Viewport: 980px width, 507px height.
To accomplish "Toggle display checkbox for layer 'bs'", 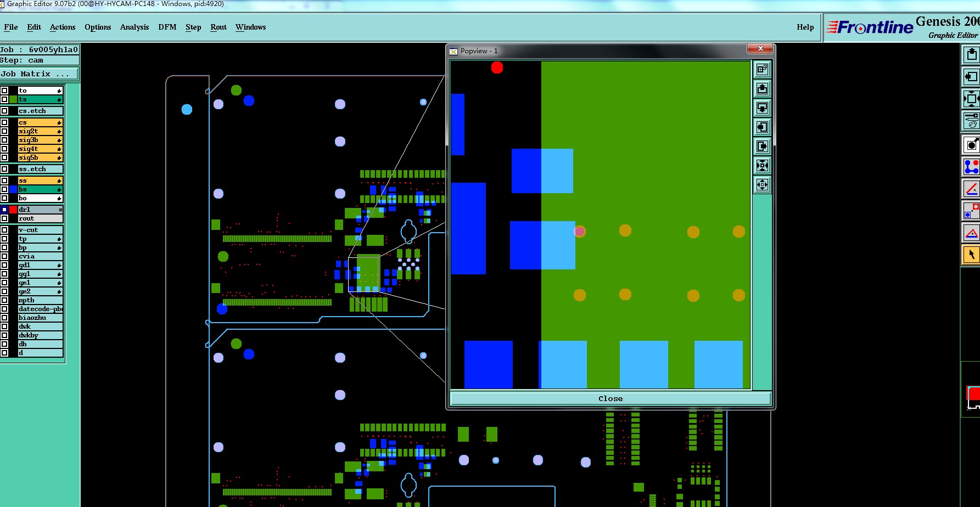I will tap(4, 189).
